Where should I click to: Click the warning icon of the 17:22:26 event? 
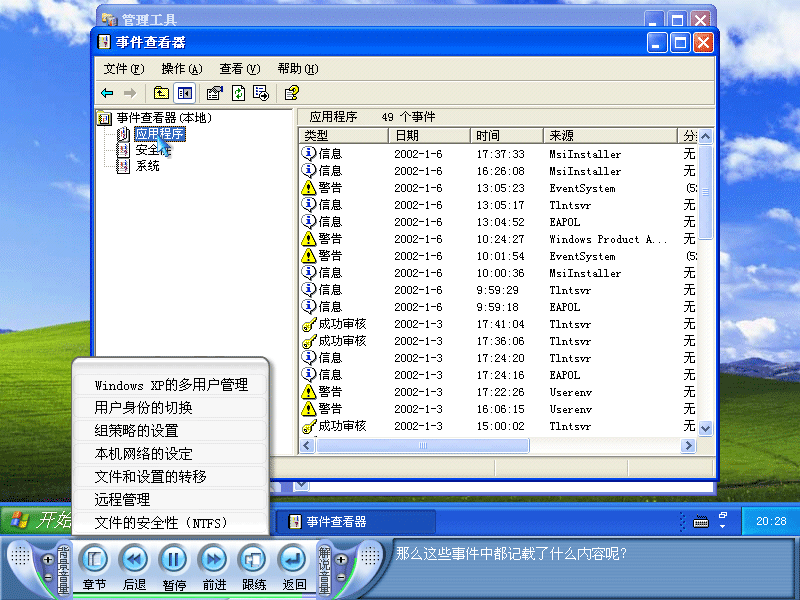(x=309, y=391)
